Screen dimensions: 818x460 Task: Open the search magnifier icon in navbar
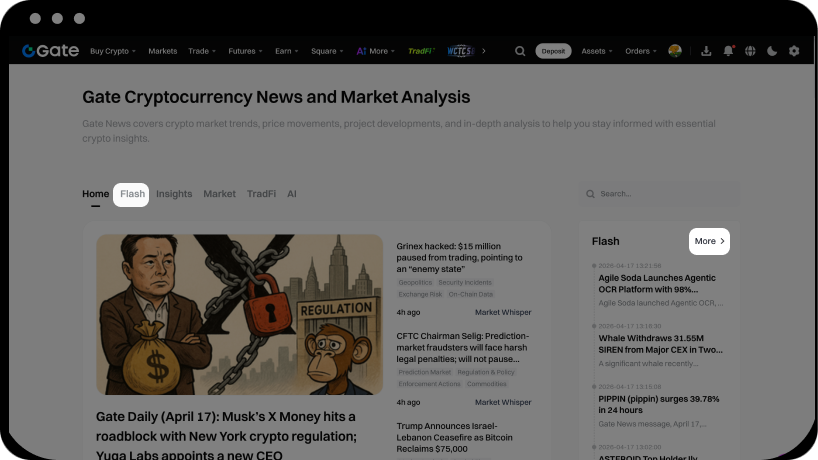coord(520,51)
